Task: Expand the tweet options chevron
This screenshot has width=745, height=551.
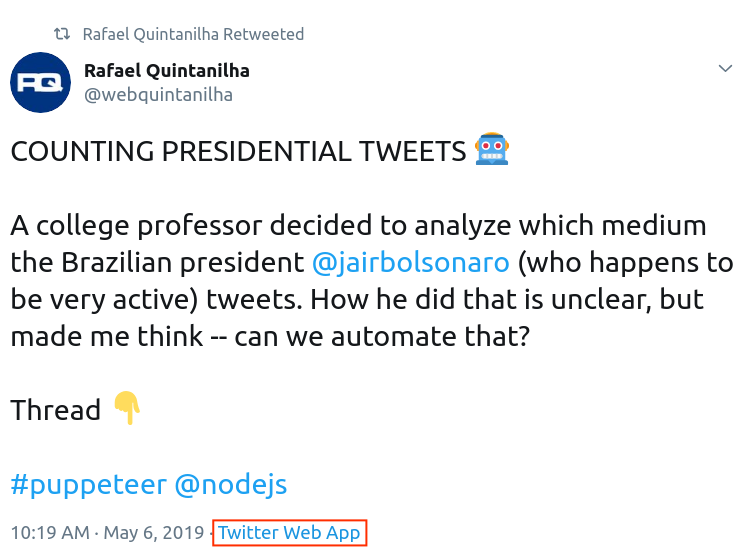Action: tap(725, 69)
